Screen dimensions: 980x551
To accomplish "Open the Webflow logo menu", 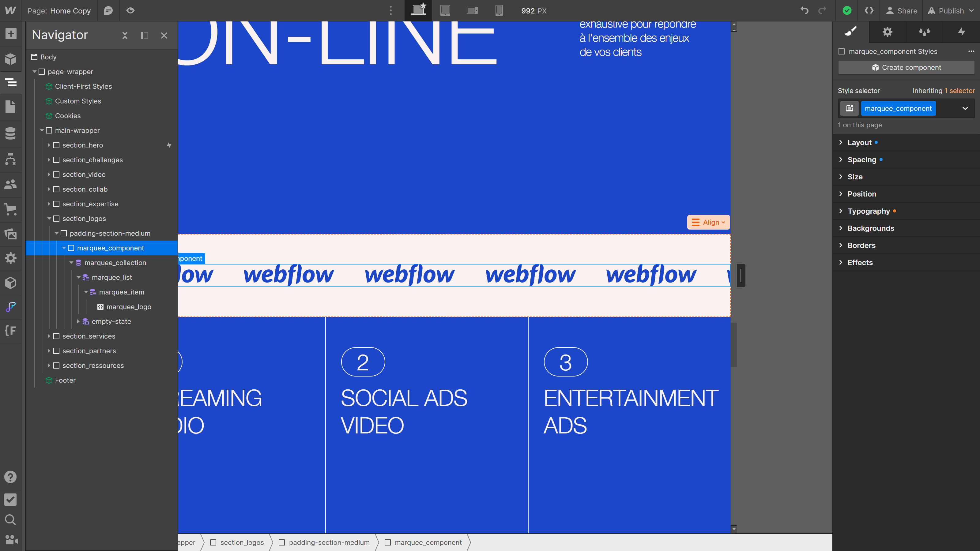I will [10, 10].
